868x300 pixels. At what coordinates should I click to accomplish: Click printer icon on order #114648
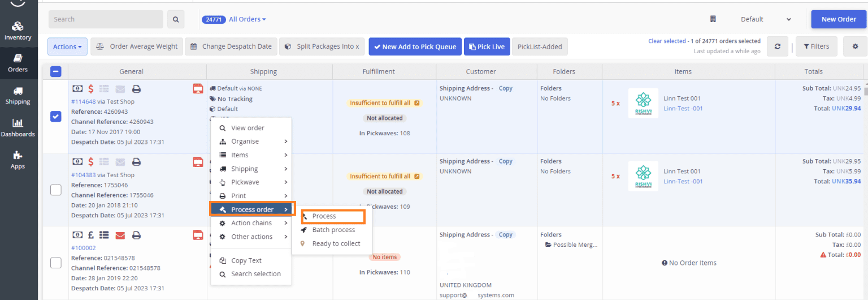136,89
